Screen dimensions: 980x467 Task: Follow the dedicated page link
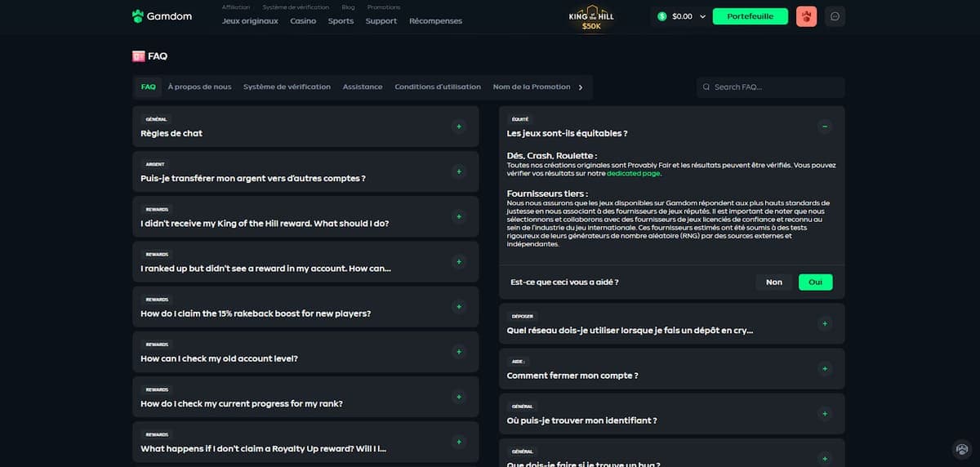tap(634, 173)
